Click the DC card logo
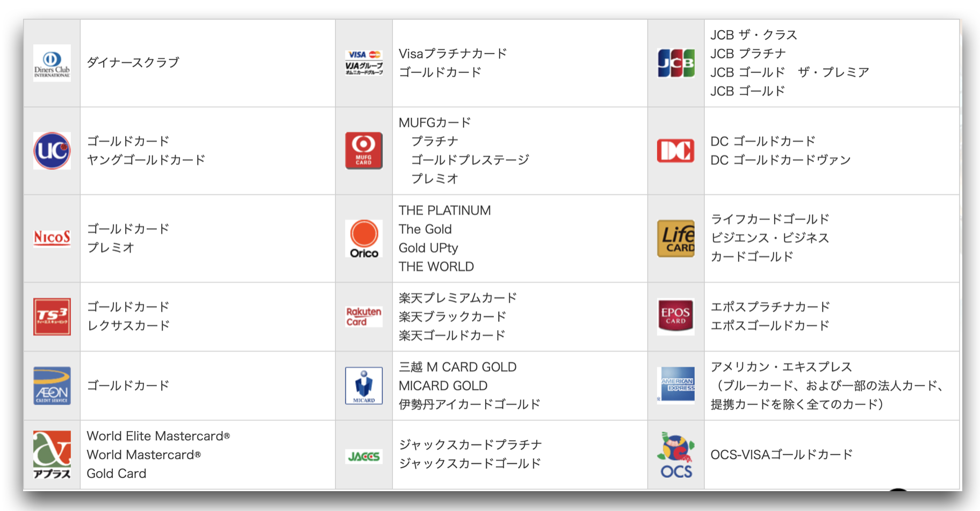Image resolution: width=980 pixels, height=511 pixels. pos(676,151)
